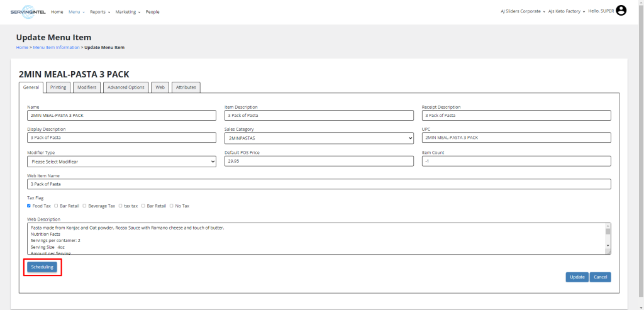Open the People navigation link
This screenshot has width=644, height=310.
pos(152,12)
